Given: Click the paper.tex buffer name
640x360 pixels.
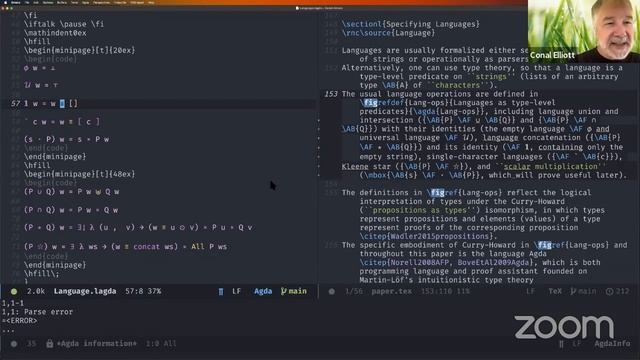Looking at the screenshot, I should click(x=391, y=291).
